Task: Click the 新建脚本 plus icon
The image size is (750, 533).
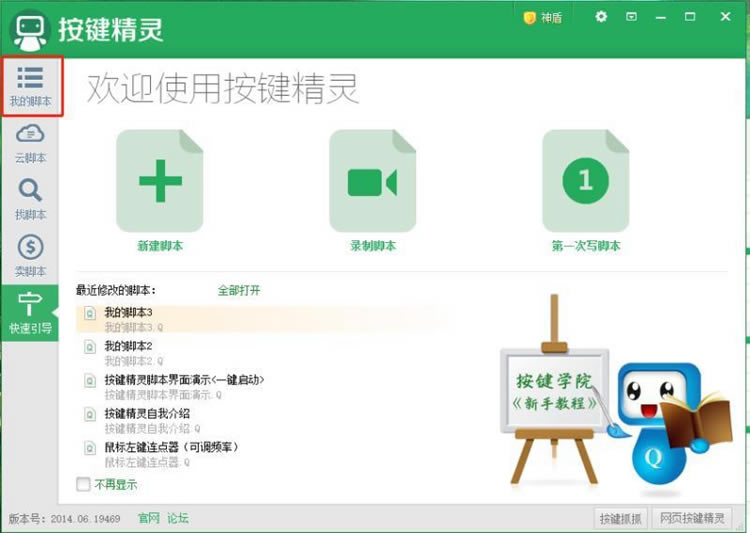Action: (160, 182)
